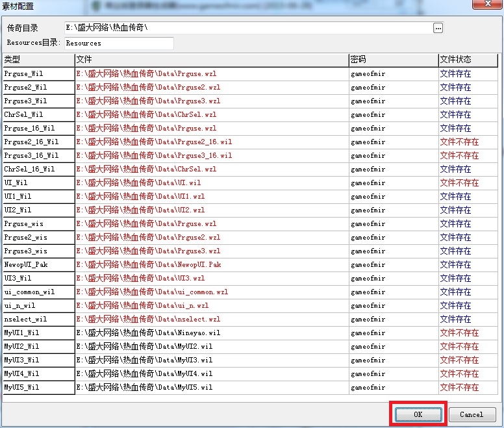Image resolution: width=504 pixels, height=428 pixels.
Task: Click the Cancel button
Action: pos(471,414)
